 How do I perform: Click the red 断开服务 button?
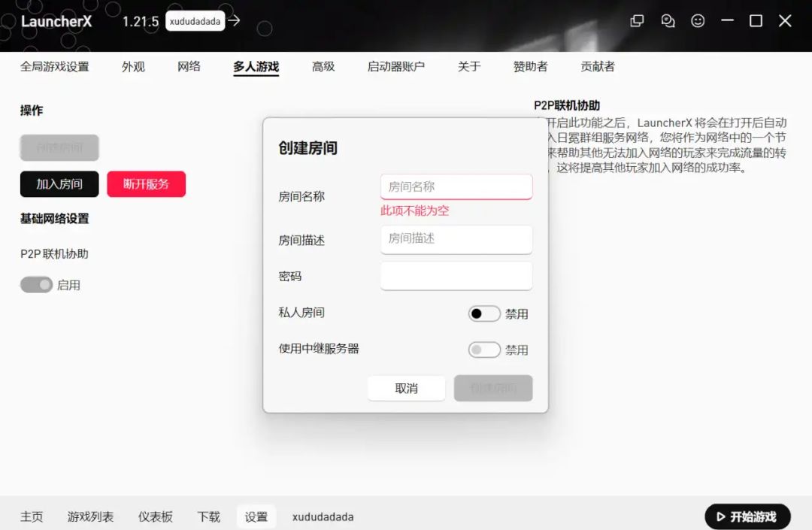click(x=146, y=183)
